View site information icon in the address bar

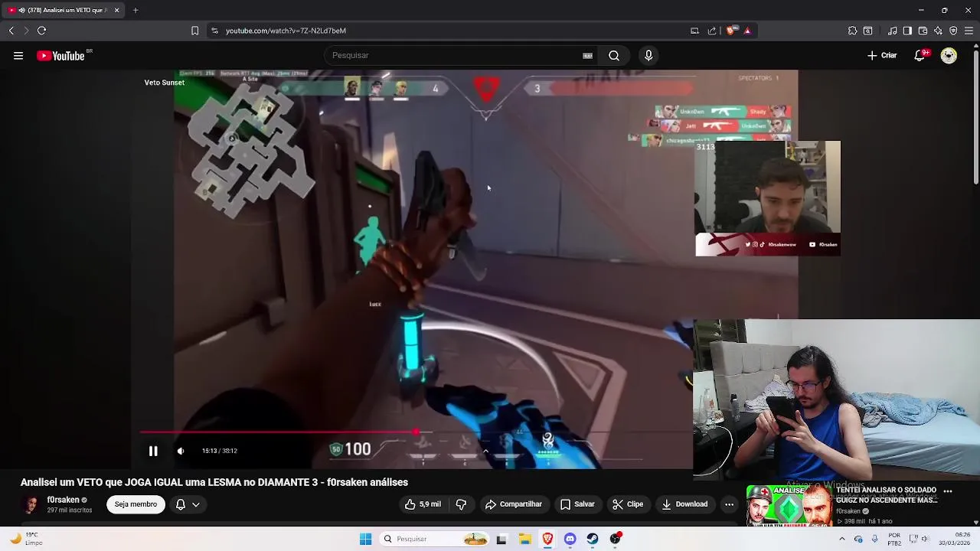214,31
